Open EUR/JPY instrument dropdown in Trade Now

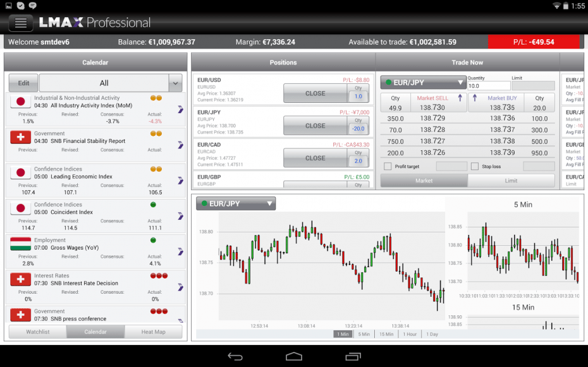tap(423, 83)
